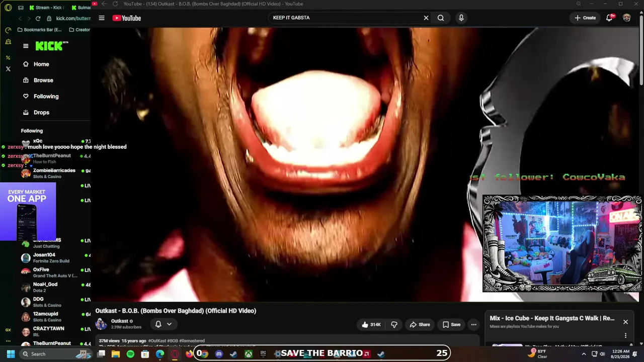The width and height of the screenshot is (644, 362).
Task: Open the YouTube guide hamburger menu
Action: click(102, 18)
